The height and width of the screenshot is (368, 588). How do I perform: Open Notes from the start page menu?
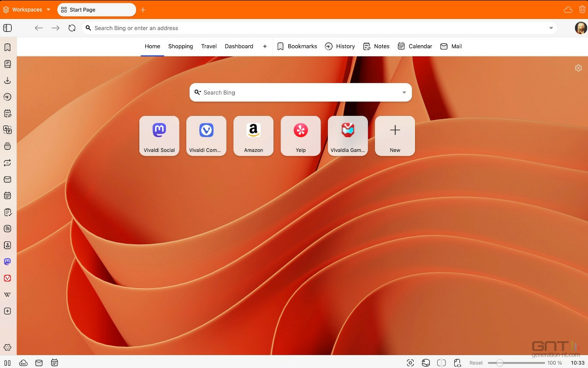point(376,46)
